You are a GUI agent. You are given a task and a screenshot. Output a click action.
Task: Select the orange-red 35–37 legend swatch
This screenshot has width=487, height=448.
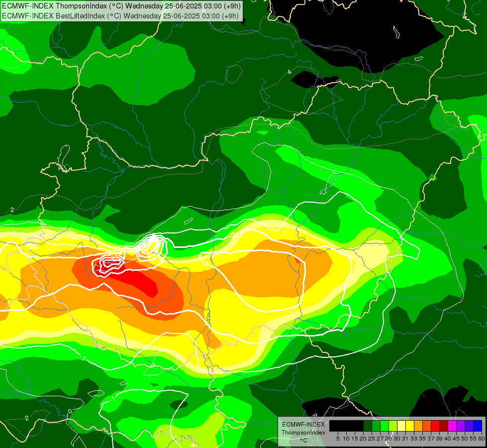pos(427,426)
